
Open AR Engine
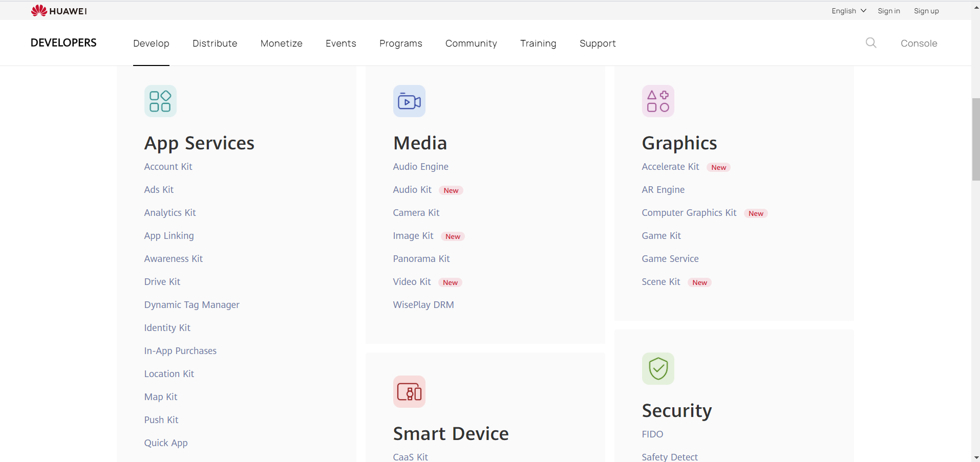click(x=663, y=190)
